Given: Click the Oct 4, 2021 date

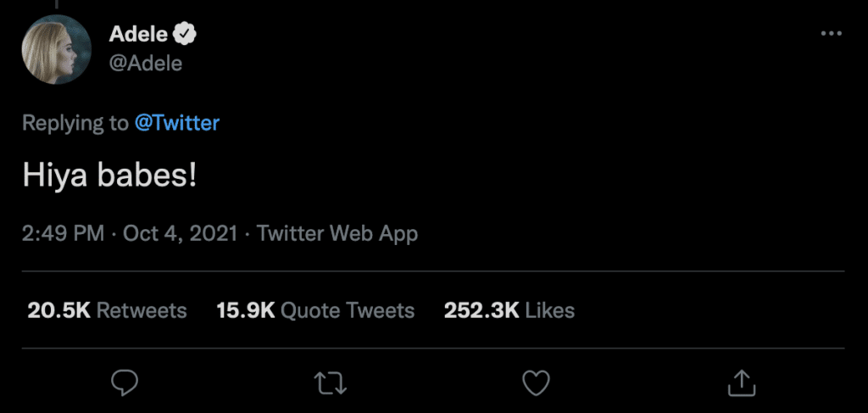Looking at the screenshot, I should 180,233.
